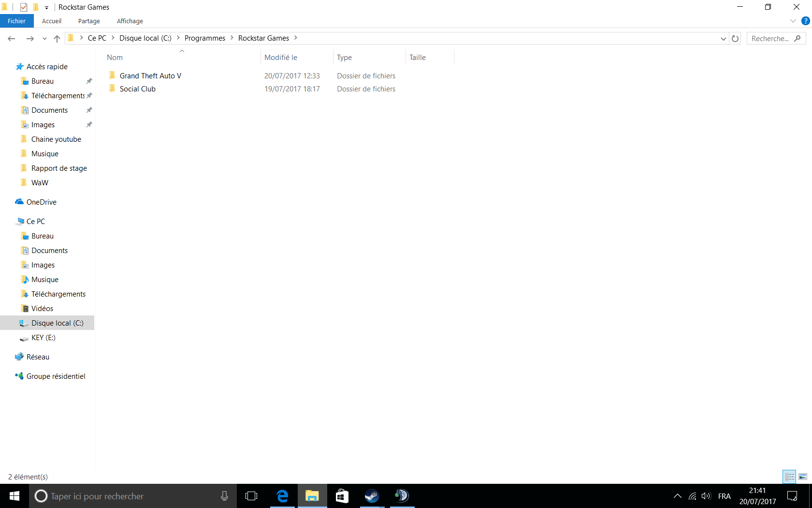The width and height of the screenshot is (812, 508).
Task: Switch to the Accueil ribbon tab
Action: pos(52,21)
